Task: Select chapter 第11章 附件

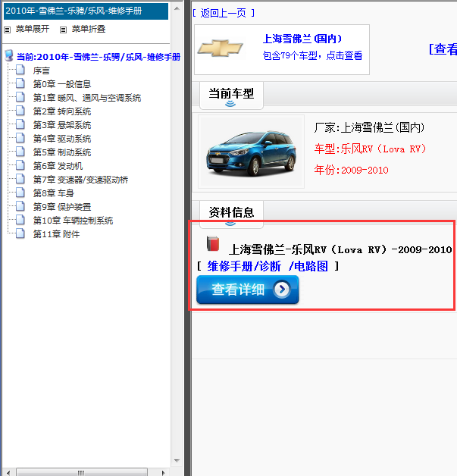Action: point(56,234)
